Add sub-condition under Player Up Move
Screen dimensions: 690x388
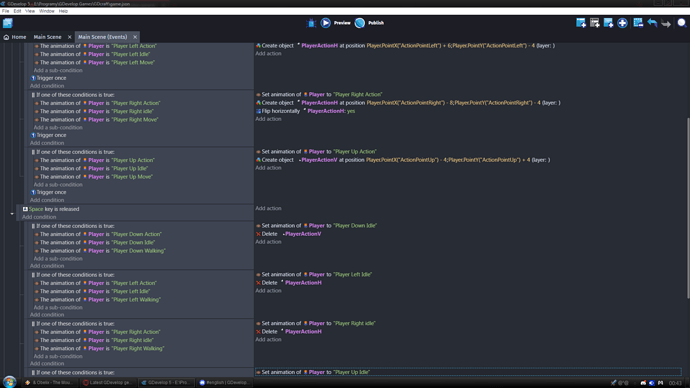point(58,184)
